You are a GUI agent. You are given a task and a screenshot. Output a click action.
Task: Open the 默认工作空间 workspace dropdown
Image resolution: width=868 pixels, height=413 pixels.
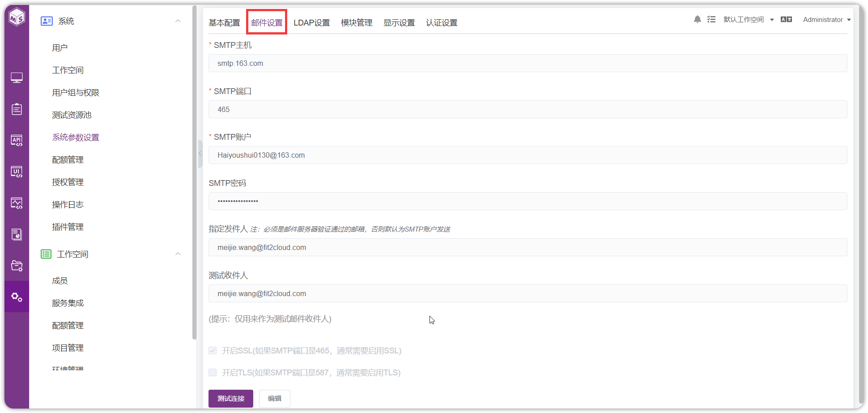coord(749,19)
